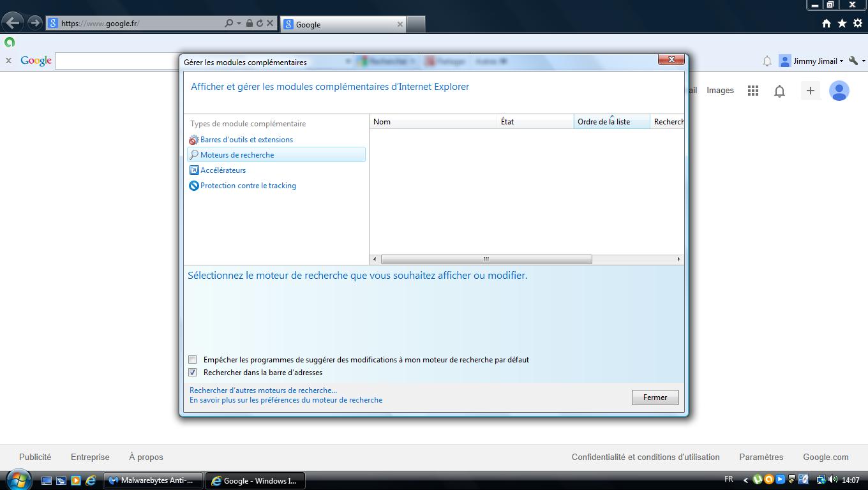Open a new blank tab
The height and width of the screenshot is (490, 868).
pyautogui.click(x=415, y=24)
